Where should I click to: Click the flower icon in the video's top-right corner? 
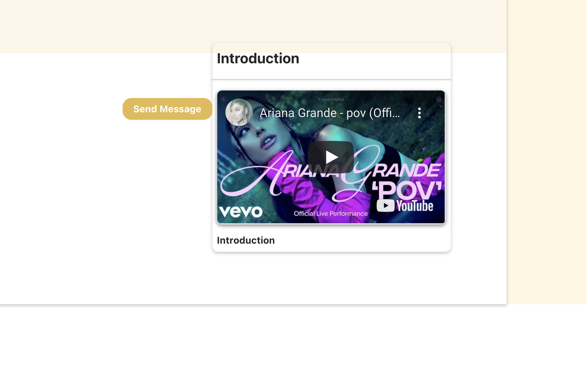(439, 99)
